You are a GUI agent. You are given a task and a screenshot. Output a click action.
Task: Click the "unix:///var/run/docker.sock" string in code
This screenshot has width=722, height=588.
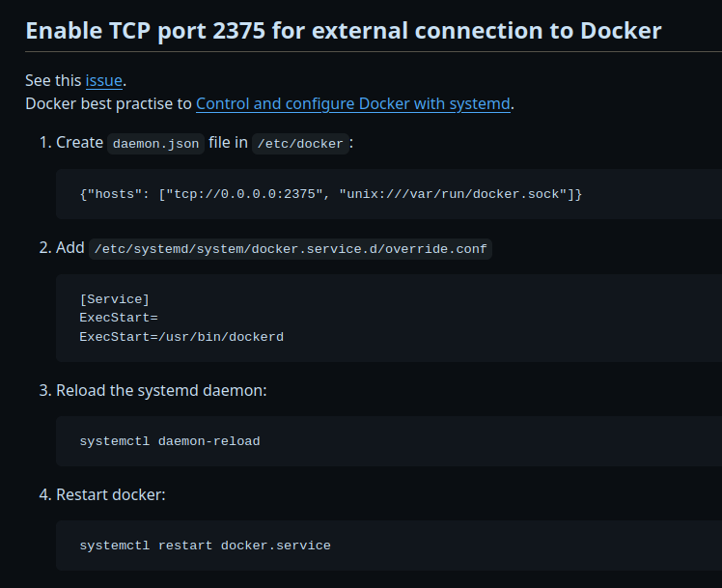(x=453, y=194)
